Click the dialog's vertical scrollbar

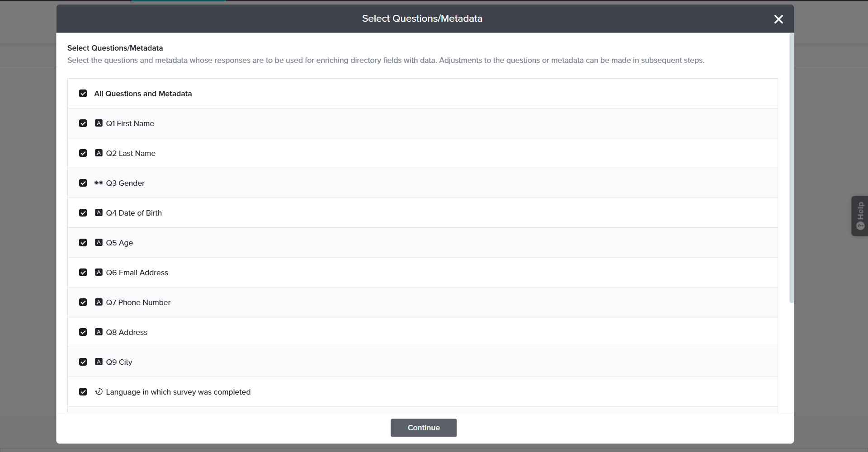[x=791, y=167]
